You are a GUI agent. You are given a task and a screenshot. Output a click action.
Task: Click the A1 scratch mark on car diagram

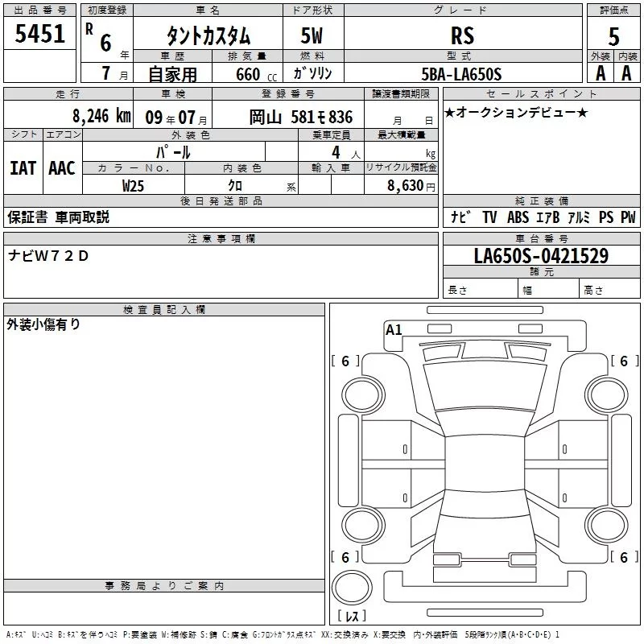pos(394,330)
